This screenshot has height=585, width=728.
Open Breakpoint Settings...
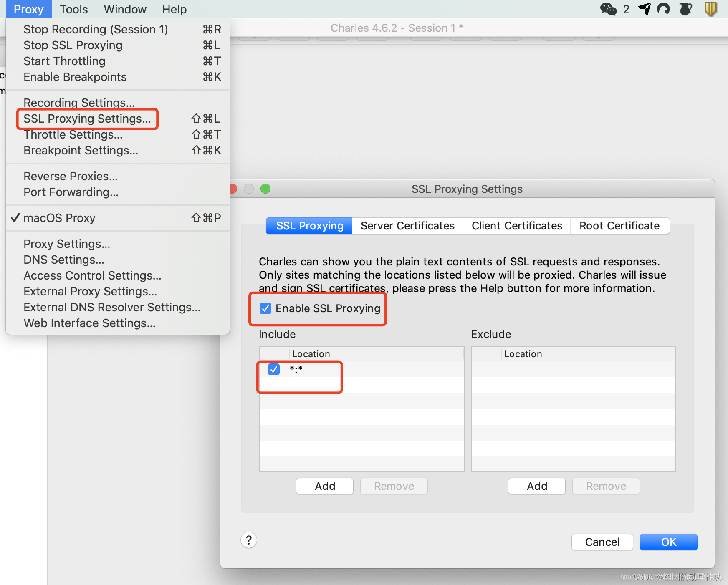click(118, 150)
